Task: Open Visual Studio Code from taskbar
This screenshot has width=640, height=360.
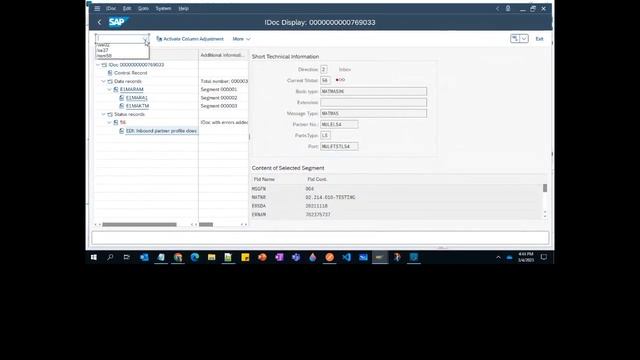Action: pyautogui.click(x=347, y=257)
